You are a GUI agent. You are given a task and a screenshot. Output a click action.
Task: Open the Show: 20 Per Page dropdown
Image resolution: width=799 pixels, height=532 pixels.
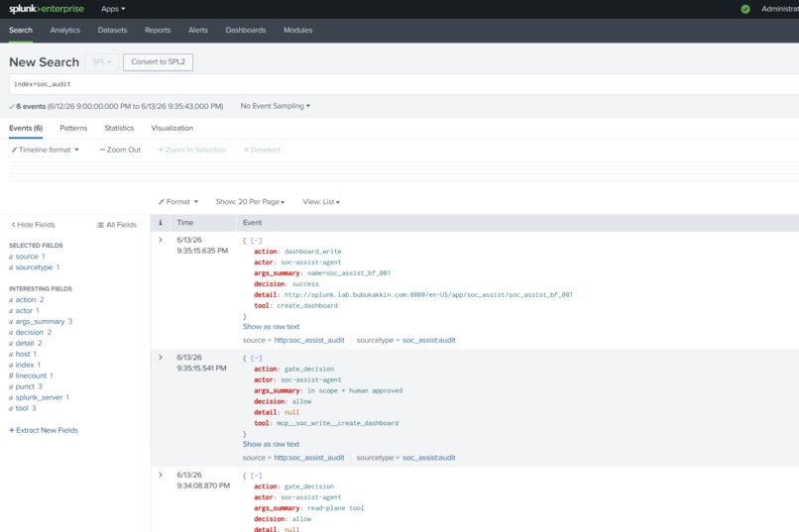click(x=250, y=201)
